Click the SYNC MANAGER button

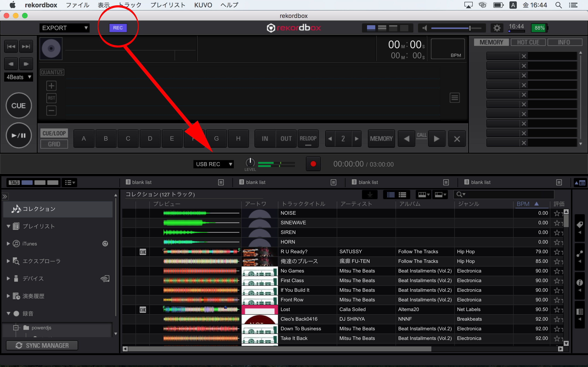42,345
